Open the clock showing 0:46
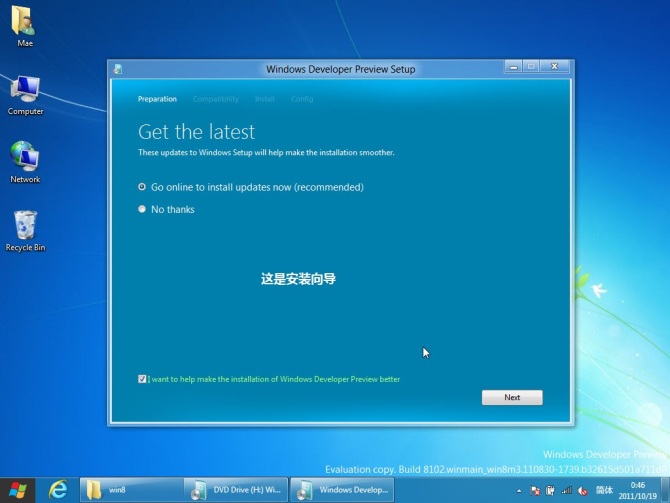The width and height of the screenshot is (670, 503). point(638,490)
